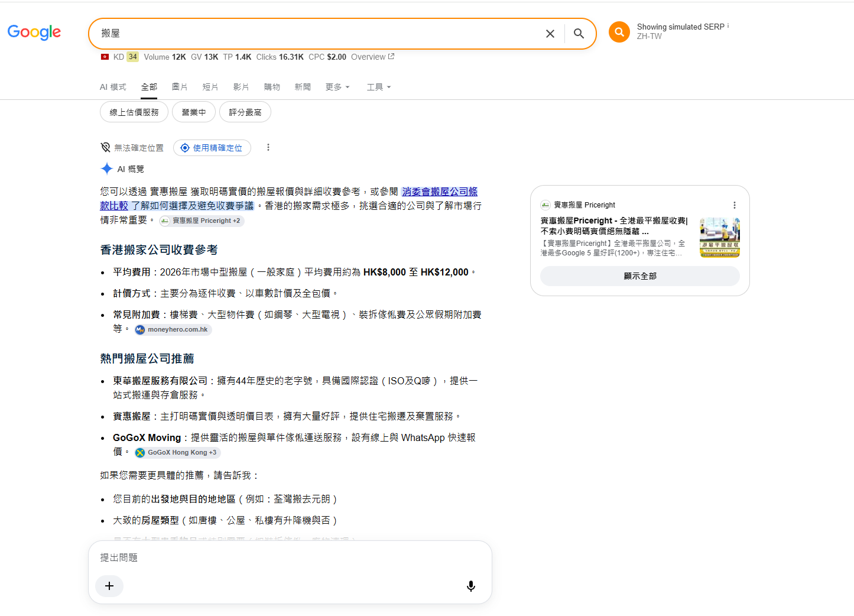Image resolution: width=854 pixels, height=616 pixels.
Task: Click the GoGoX Hong Kong +3 source chip
Action: click(x=177, y=452)
